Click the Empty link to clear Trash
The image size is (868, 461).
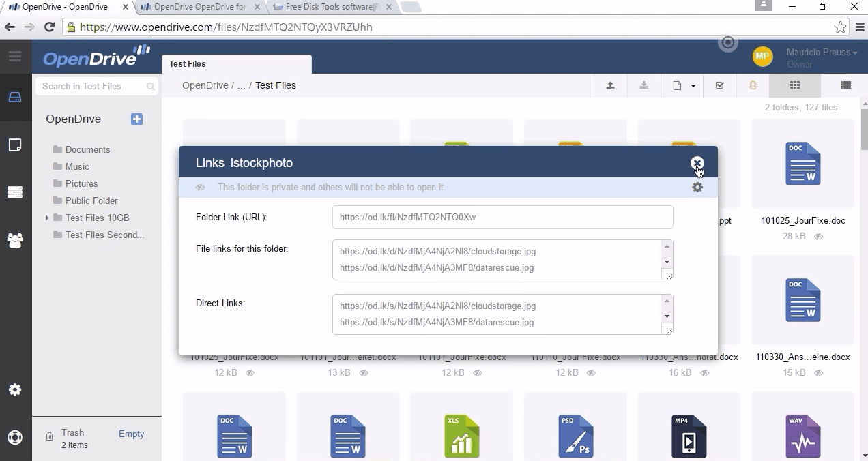pyautogui.click(x=131, y=434)
